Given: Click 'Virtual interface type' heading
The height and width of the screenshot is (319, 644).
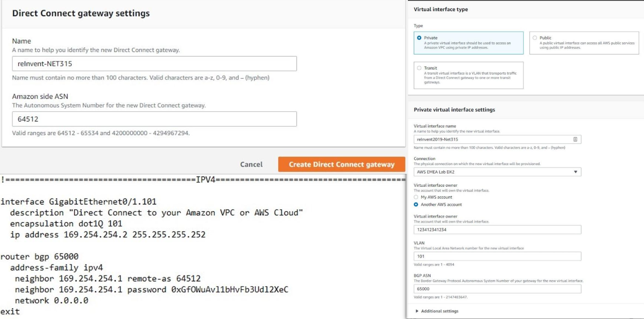Looking at the screenshot, I should click(441, 9).
